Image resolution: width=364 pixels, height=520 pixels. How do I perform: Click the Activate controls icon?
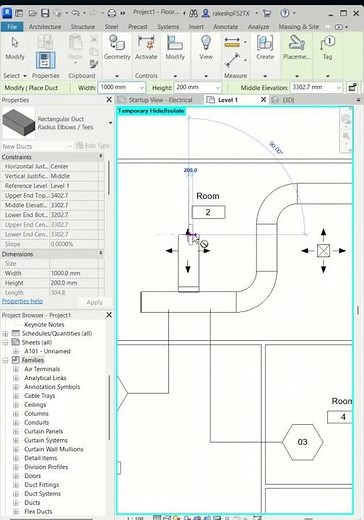coord(146,43)
